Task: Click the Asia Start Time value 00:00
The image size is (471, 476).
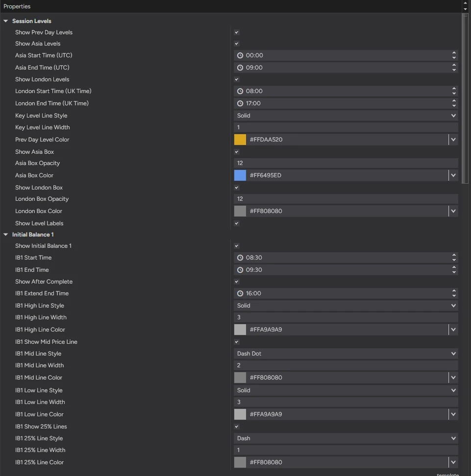Action: pyautogui.click(x=254, y=55)
